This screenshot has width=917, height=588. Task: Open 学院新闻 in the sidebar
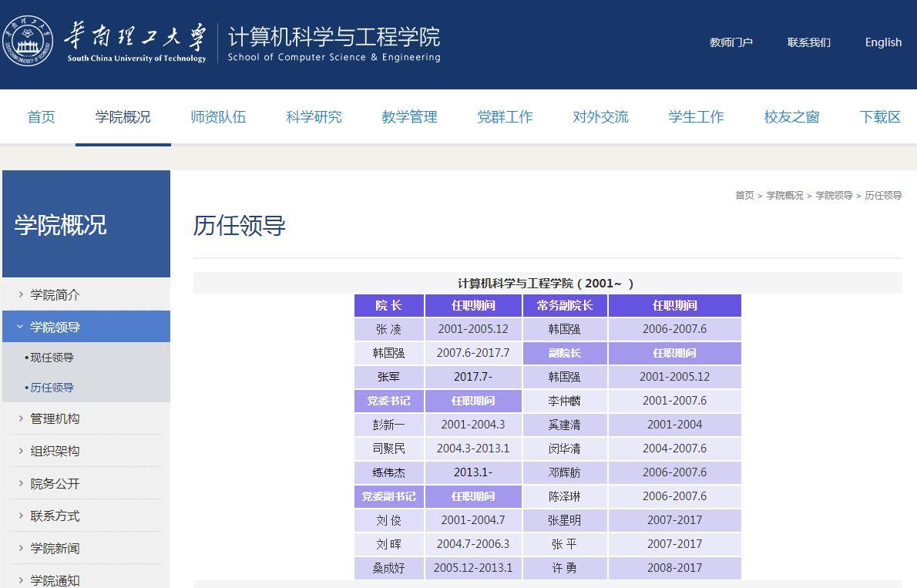pyautogui.click(x=55, y=549)
